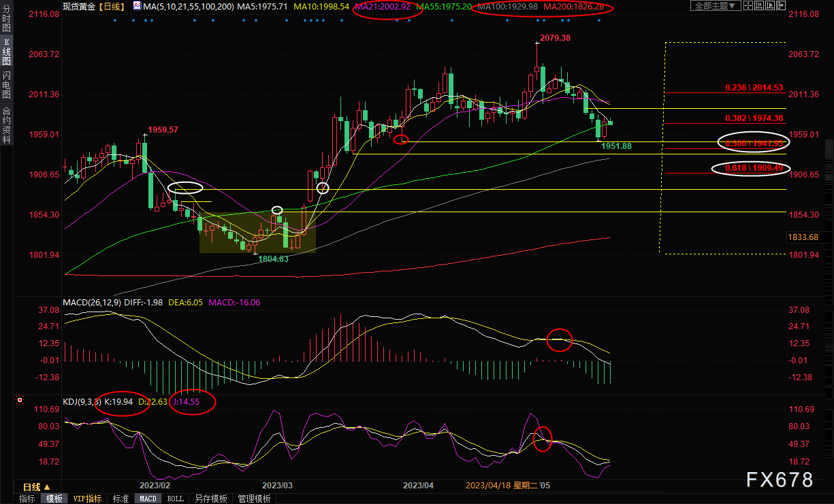Click the DEA:6.05 value

point(187,303)
